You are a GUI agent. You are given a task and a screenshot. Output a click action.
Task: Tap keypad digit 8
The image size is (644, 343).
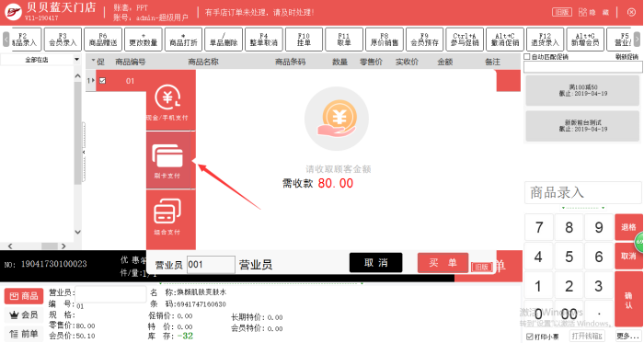point(569,227)
